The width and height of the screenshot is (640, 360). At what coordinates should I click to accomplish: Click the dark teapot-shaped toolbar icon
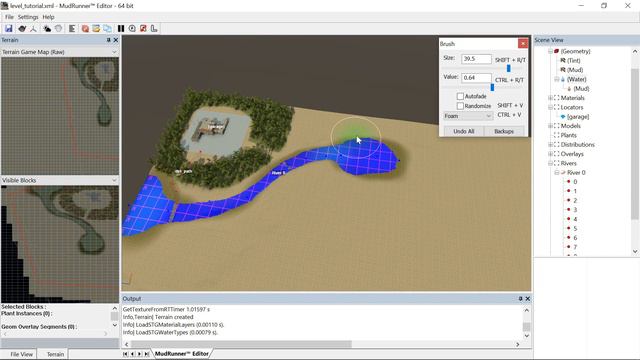click(x=22, y=29)
